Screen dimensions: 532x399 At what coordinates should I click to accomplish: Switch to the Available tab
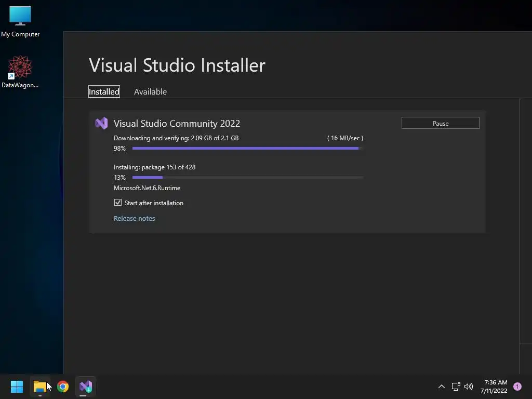[x=150, y=91]
